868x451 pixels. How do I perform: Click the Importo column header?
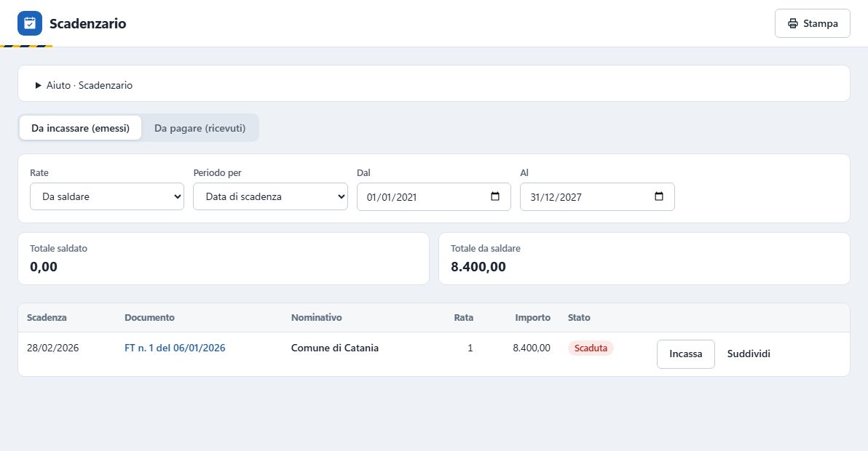[532, 317]
